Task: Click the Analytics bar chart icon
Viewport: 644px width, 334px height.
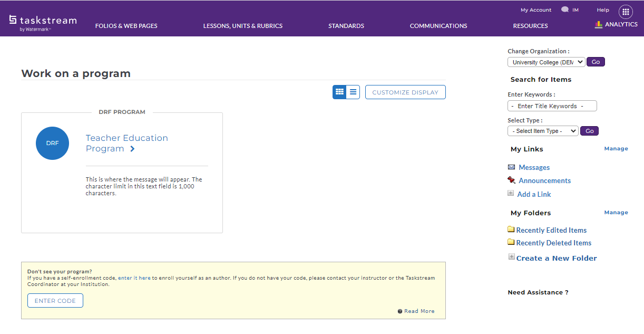Action: (599, 24)
